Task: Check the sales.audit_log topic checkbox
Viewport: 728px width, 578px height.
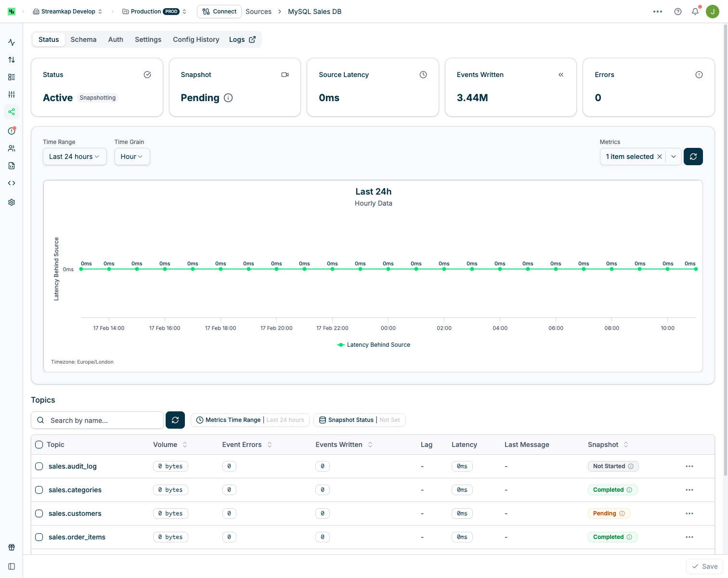Action: pyautogui.click(x=39, y=466)
